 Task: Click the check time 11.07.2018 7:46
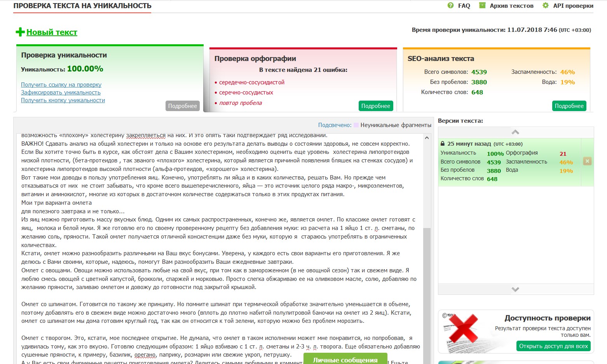532,30
